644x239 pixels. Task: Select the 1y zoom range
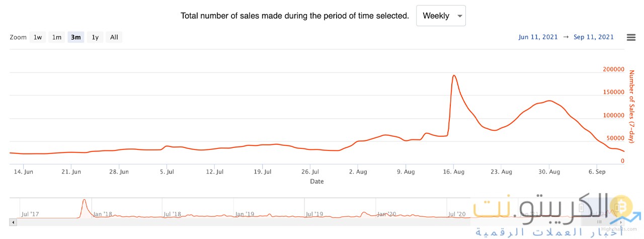point(95,37)
